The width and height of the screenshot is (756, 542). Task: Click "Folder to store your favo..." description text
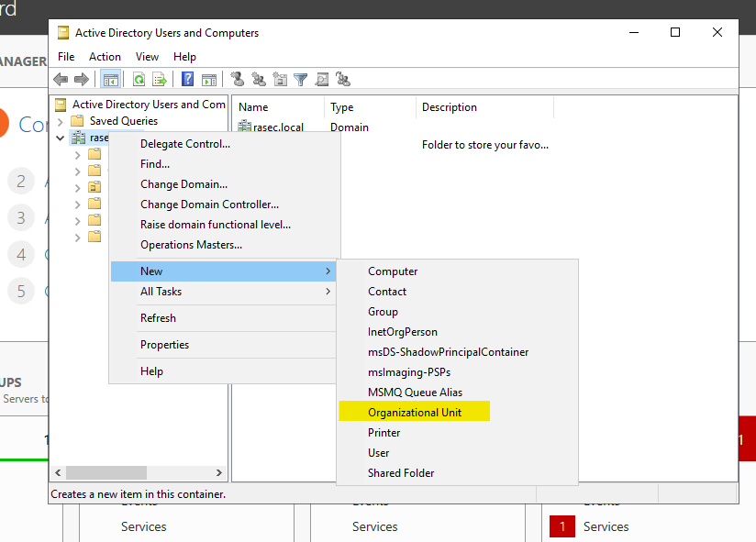485,145
